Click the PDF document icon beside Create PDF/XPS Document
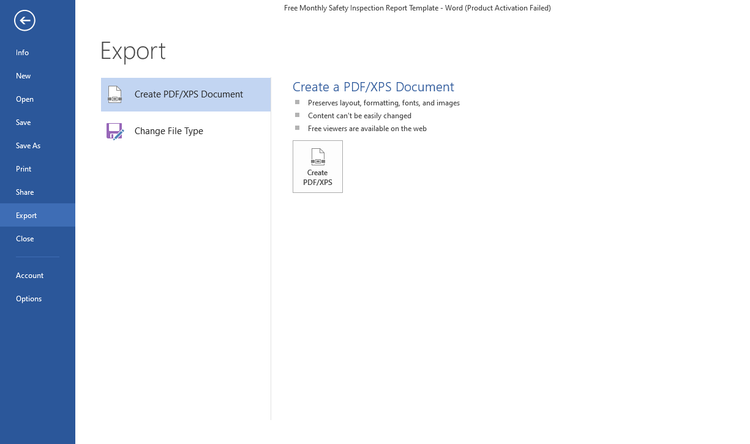 pos(114,94)
